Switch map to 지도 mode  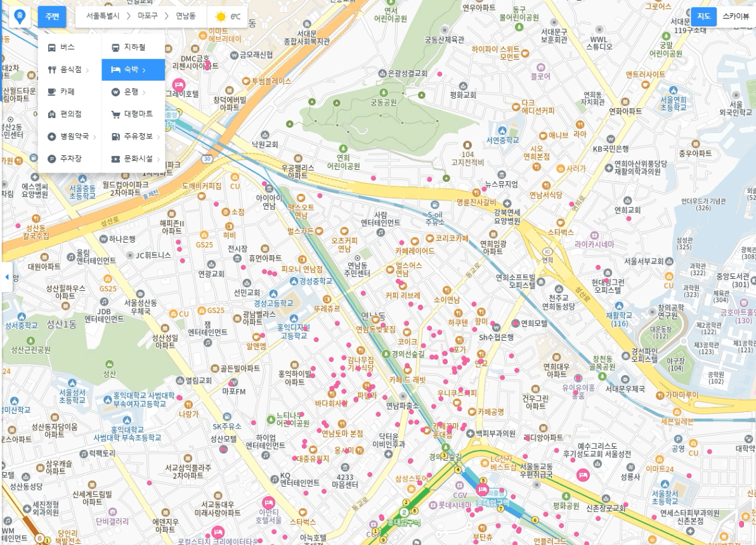tap(704, 16)
